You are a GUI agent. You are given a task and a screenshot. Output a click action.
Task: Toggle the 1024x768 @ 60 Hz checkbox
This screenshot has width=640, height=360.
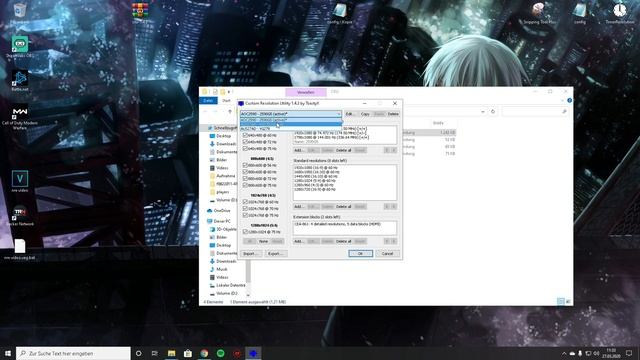(x=245, y=202)
